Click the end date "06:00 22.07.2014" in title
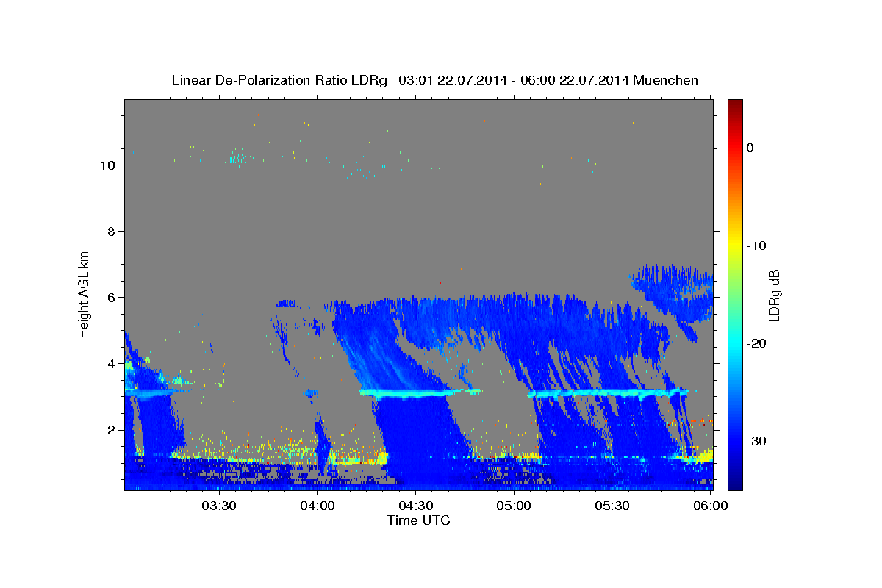Screen dimensions: 882x588 (575, 80)
